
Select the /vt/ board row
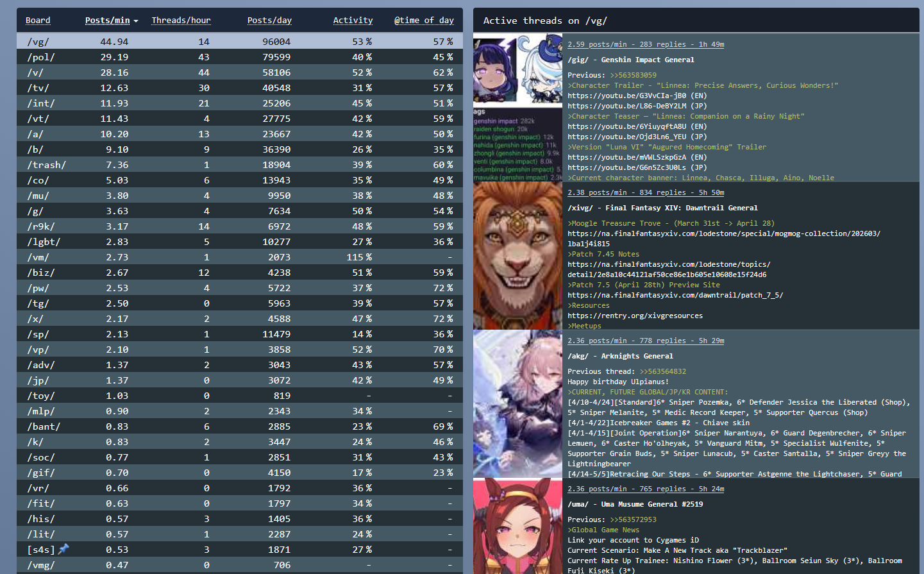pyautogui.click(x=240, y=118)
